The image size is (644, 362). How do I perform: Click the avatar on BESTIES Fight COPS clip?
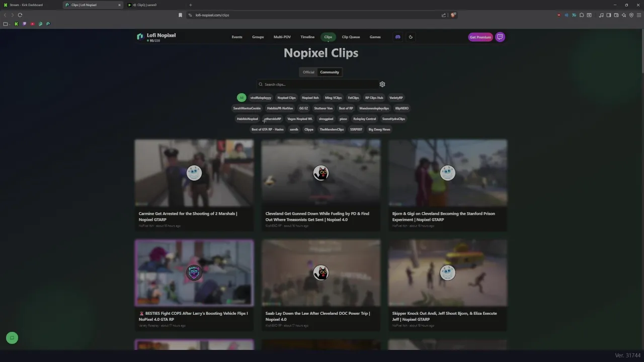[194, 273]
